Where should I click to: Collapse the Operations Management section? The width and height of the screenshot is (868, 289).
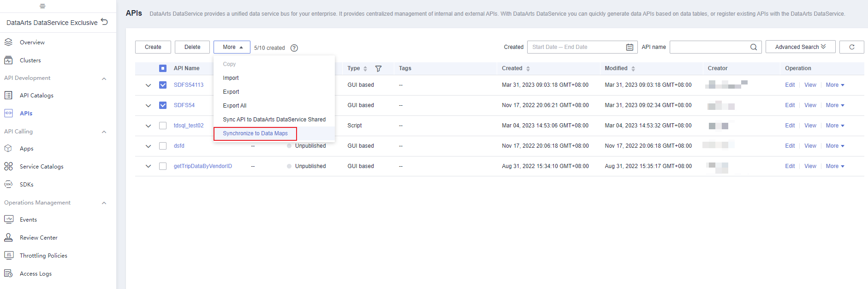[104, 203]
